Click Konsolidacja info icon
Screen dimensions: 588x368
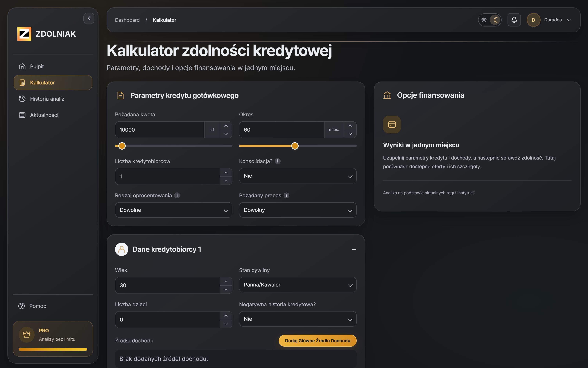[277, 161]
